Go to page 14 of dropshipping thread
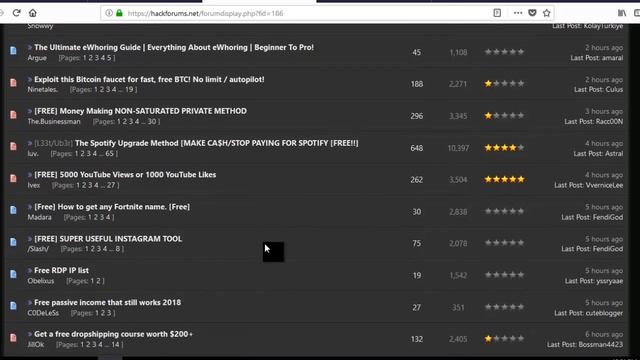 116,344
